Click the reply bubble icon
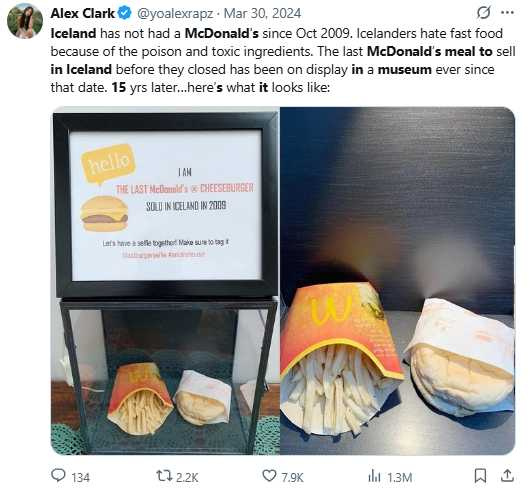 click(x=58, y=475)
